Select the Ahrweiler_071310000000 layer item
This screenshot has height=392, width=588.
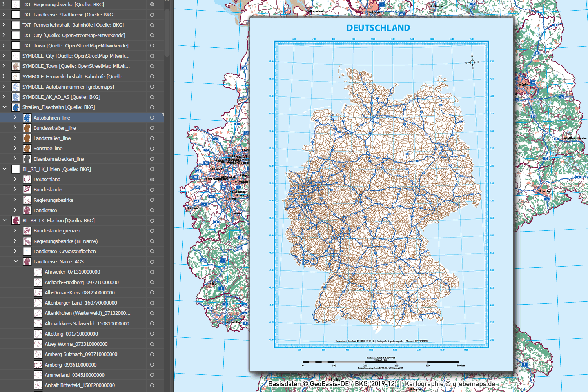[72, 272]
